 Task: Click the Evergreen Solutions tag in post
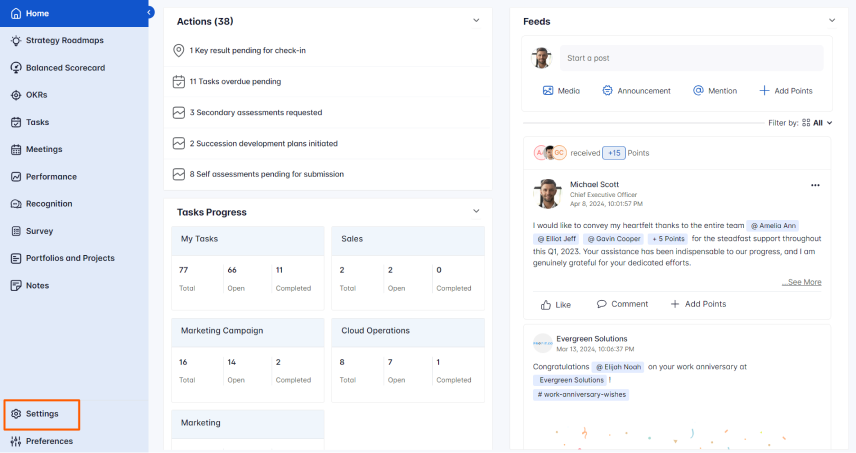point(571,380)
